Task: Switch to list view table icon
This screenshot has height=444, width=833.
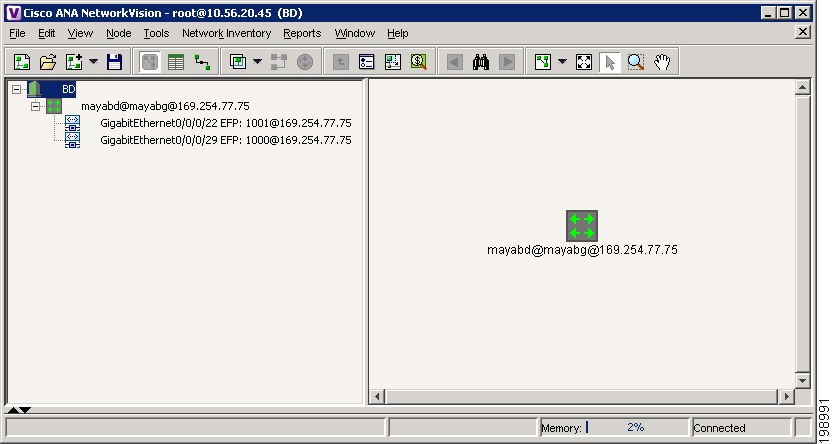Action: pos(176,62)
